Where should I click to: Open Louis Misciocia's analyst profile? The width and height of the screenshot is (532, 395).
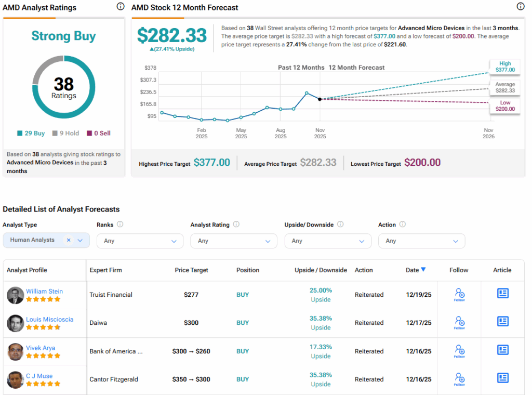tap(49, 319)
